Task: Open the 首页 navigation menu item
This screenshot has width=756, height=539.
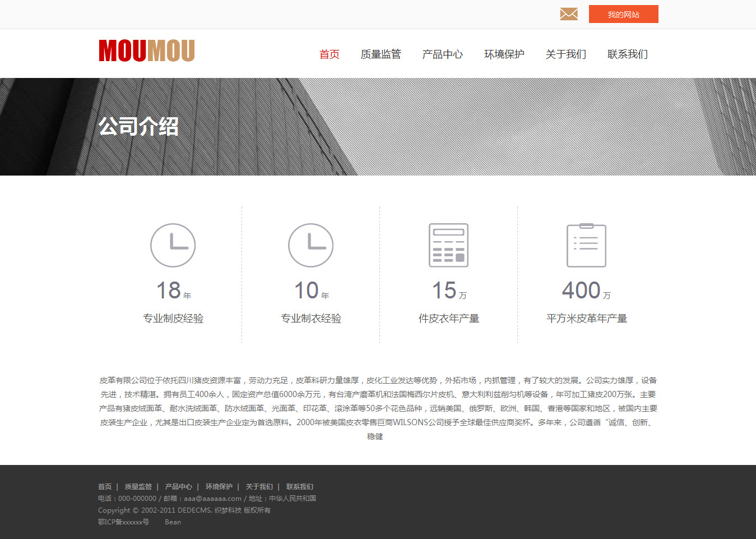Action: click(x=330, y=54)
